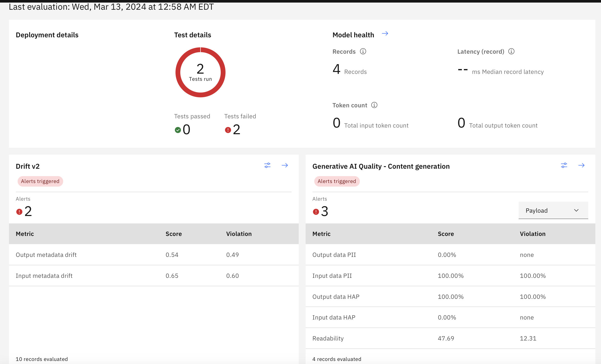
Task: Select the Input metadata drift row
Action: point(154,276)
